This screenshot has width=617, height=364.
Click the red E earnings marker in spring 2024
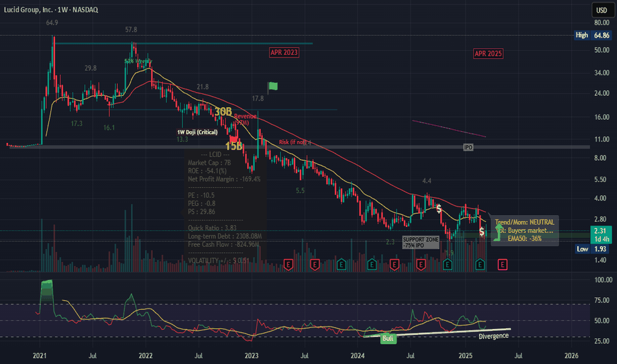pos(395,265)
